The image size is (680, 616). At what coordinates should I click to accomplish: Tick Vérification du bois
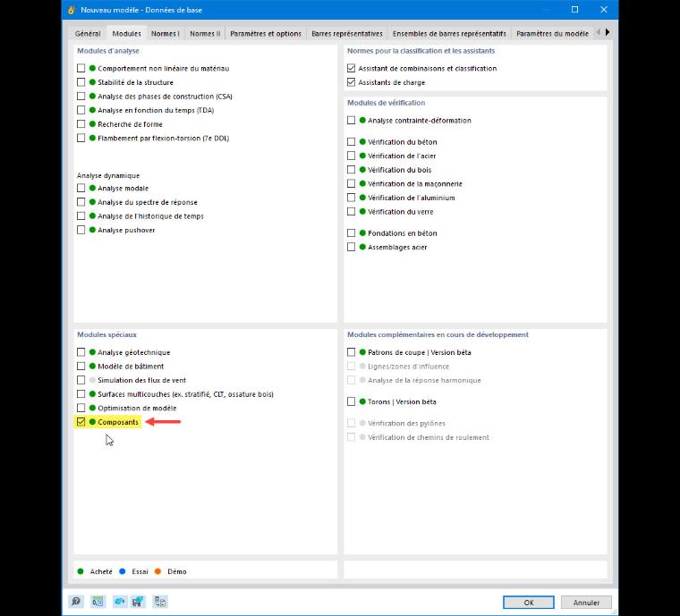pos(351,169)
